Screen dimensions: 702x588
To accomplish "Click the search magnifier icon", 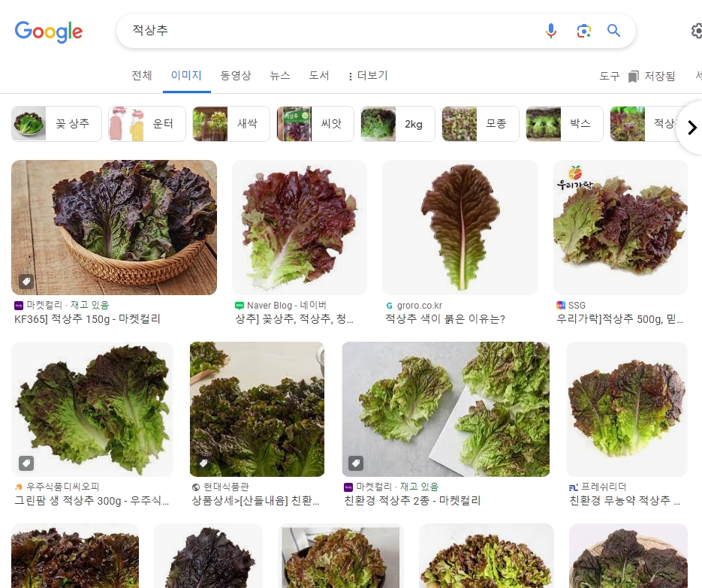I will pos(613,31).
